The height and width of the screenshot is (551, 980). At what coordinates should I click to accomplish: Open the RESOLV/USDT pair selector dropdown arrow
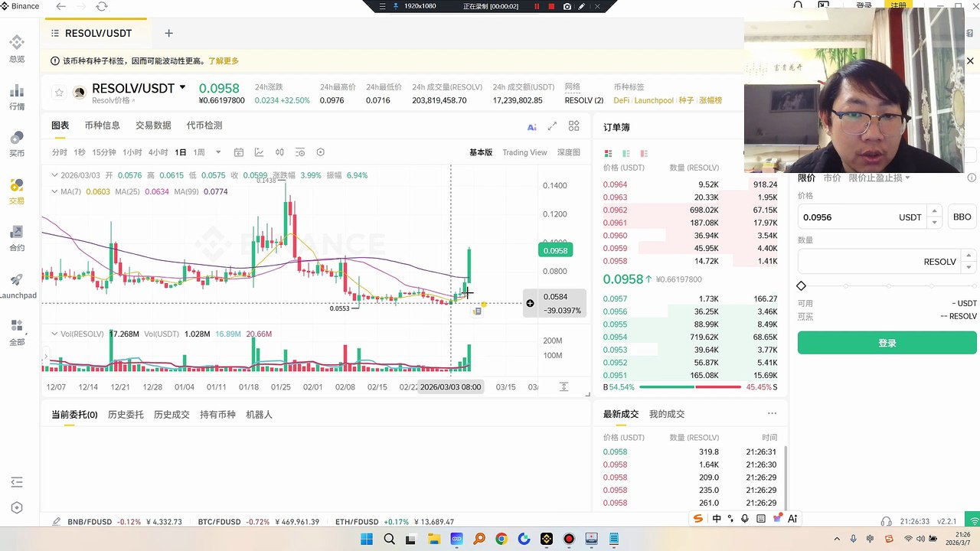click(182, 88)
